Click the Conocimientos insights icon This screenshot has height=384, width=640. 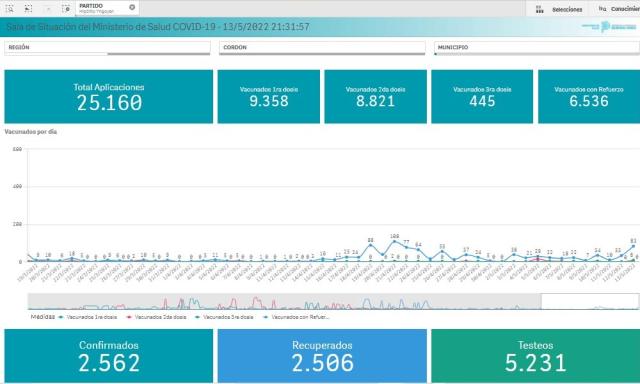[602, 8]
